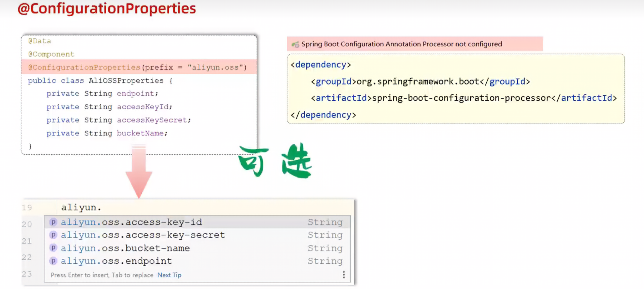This screenshot has height=289, width=644.
Task: Open the three-dot menu in the completion popup
Action: coord(343,274)
